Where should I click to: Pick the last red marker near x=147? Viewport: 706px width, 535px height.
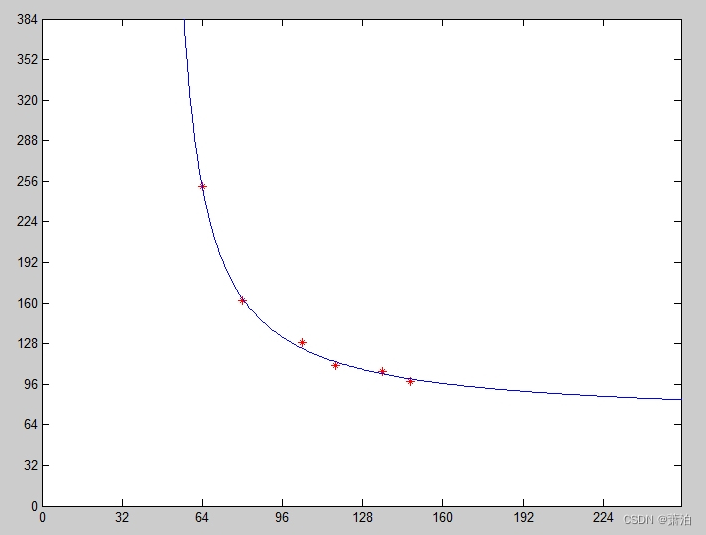(410, 381)
